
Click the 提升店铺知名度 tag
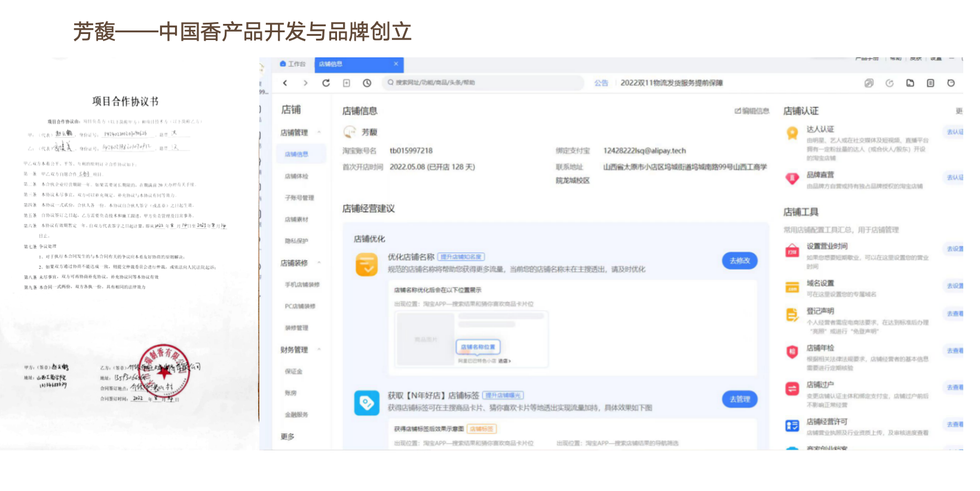(x=461, y=257)
